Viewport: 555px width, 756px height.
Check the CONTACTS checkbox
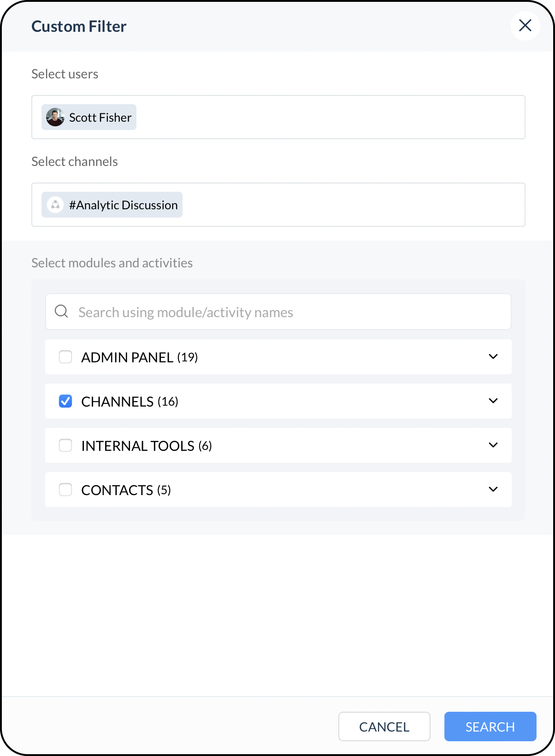(65, 490)
